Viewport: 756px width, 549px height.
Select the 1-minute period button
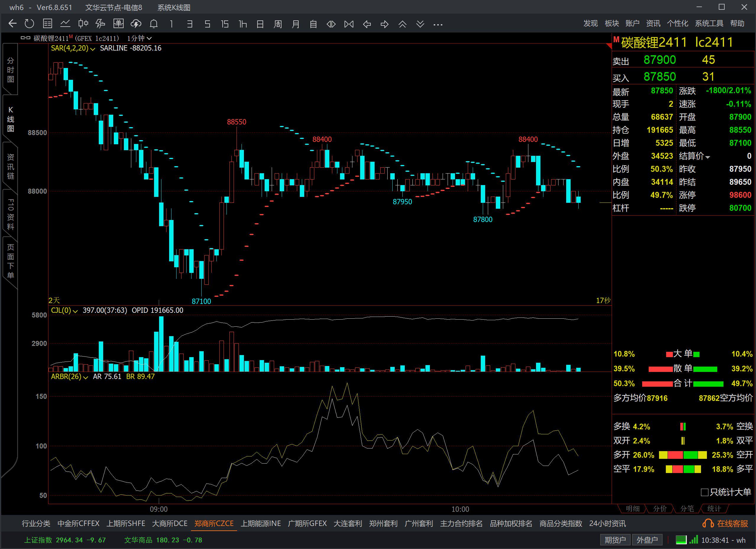point(172,24)
